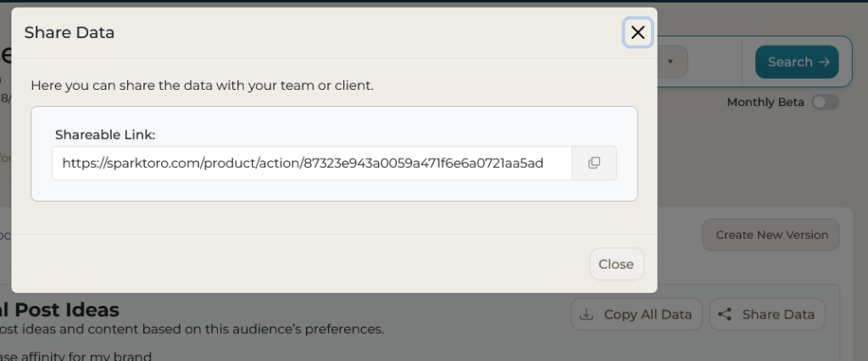The width and height of the screenshot is (868, 361).
Task: Click the download icon beside Copy All Data
Action: tap(586, 314)
